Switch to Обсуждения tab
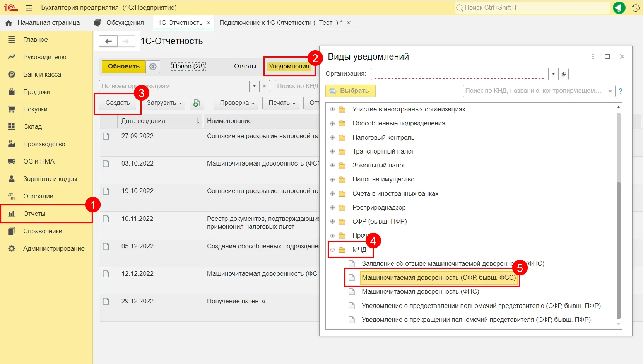The image size is (643, 364). (x=120, y=23)
